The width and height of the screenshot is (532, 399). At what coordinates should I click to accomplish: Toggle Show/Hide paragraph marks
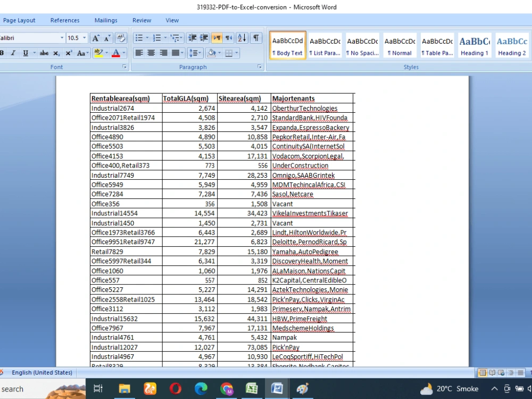tap(256, 38)
